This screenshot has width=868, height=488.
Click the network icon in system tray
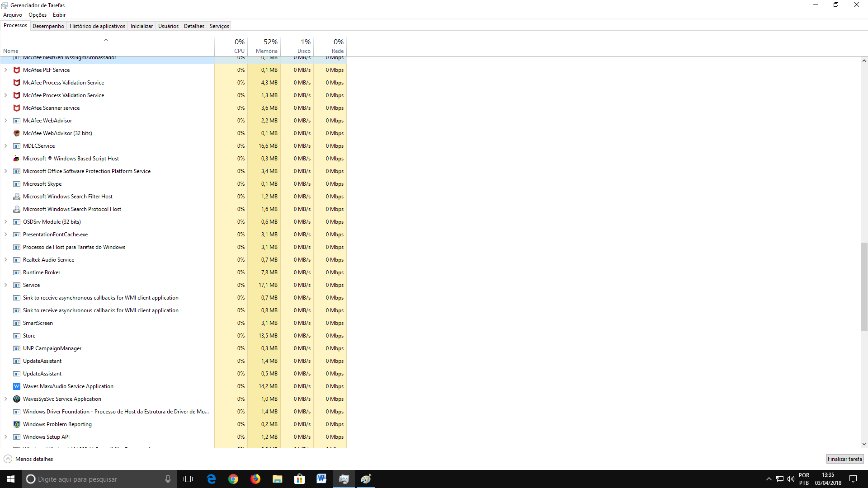point(780,479)
